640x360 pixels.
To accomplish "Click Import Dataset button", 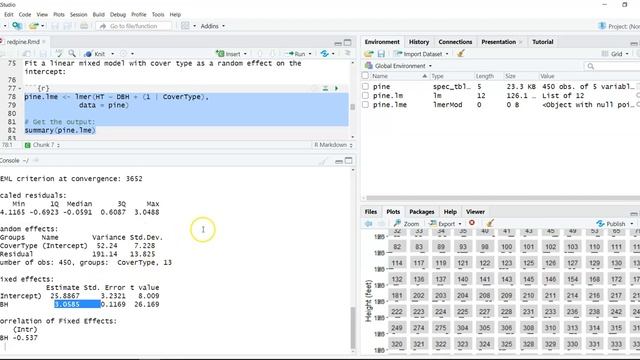I will [420, 54].
